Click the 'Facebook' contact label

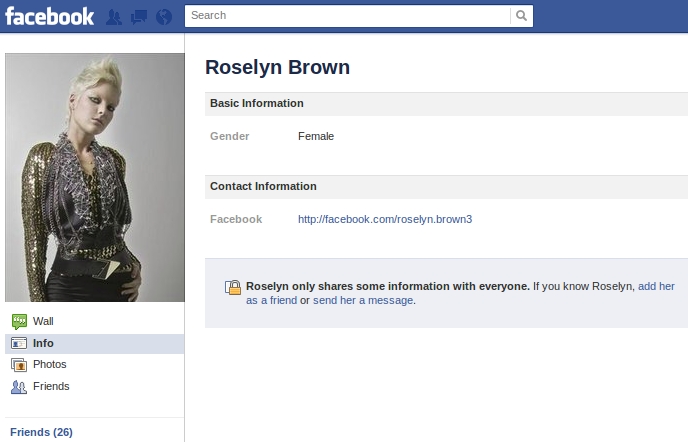(236, 219)
